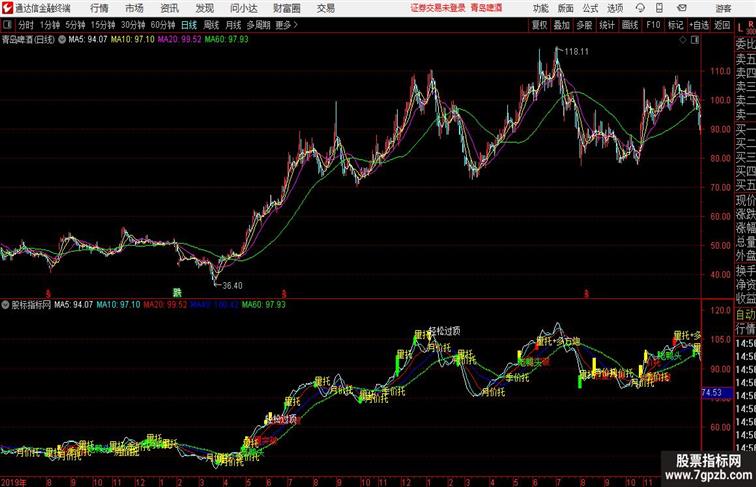Add stock with +自选 button
The width and height of the screenshot is (756, 487).
[699, 25]
